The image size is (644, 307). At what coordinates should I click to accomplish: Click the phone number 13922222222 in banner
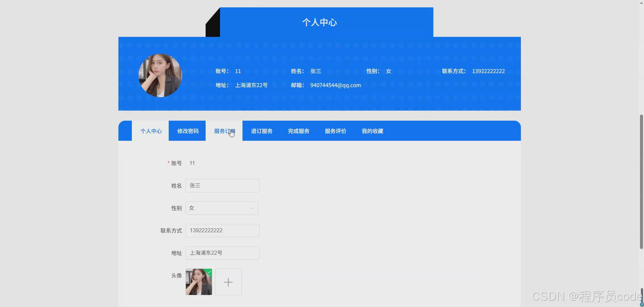tap(488, 71)
